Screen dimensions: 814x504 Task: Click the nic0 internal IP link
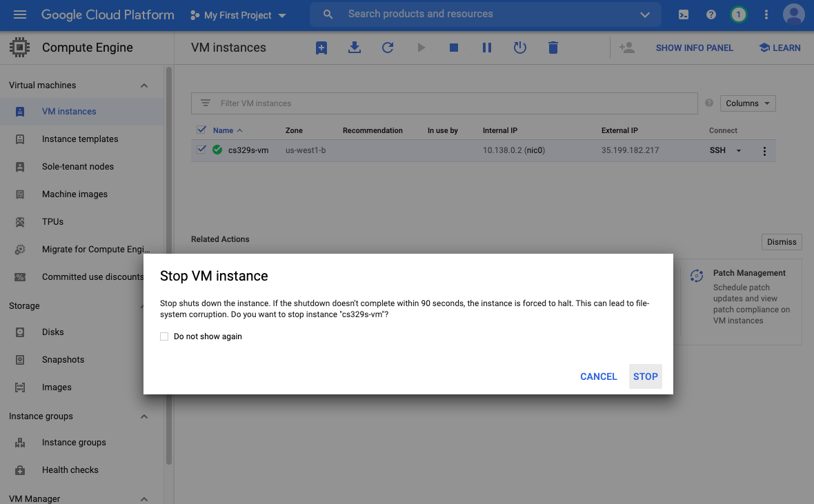pos(534,150)
